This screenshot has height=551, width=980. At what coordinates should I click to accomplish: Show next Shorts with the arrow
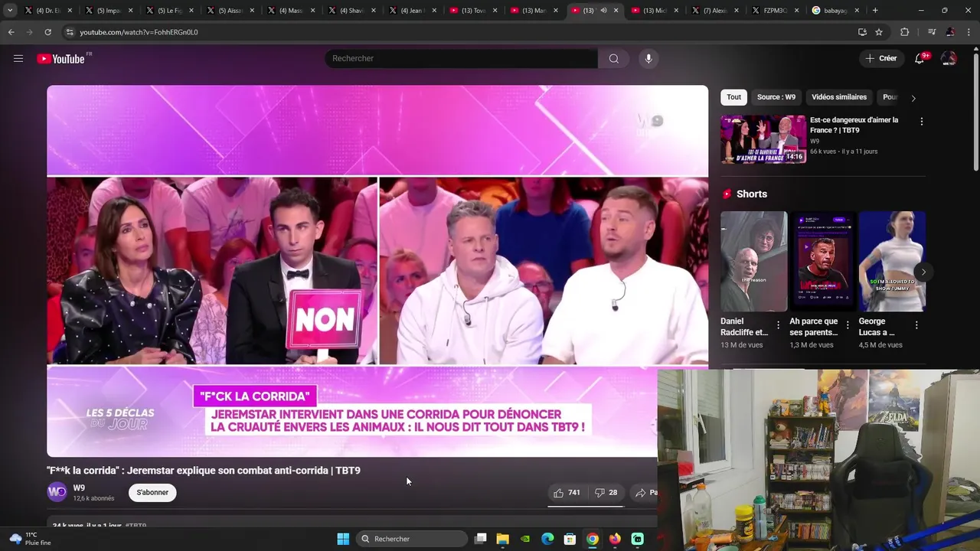[x=923, y=272]
